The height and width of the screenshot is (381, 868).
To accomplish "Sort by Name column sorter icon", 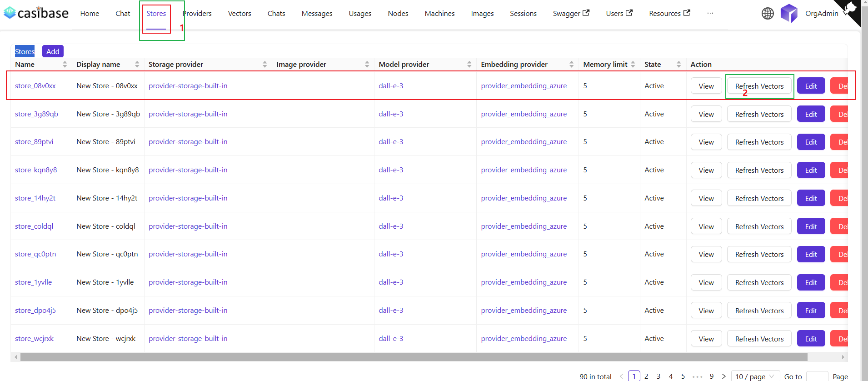I will (65, 65).
